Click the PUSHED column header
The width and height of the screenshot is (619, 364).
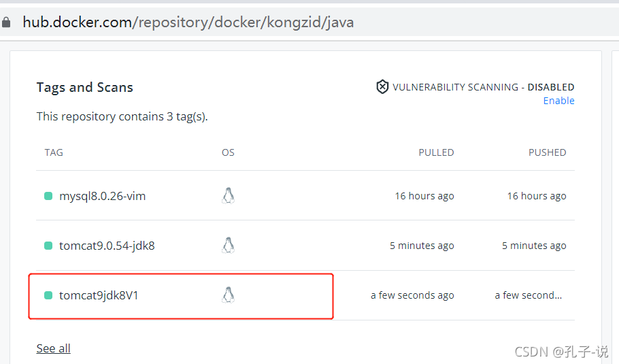click(x=547, y=152)
